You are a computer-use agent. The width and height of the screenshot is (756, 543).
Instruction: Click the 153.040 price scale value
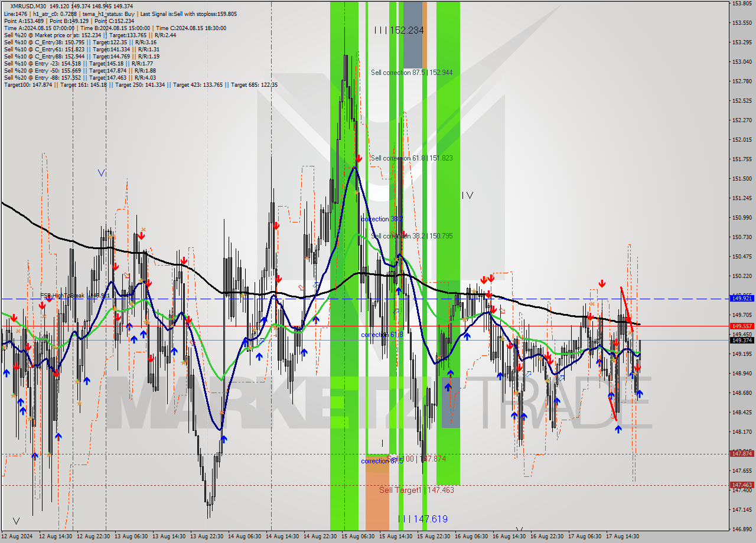pyautogui.click(x=742, y=61)
